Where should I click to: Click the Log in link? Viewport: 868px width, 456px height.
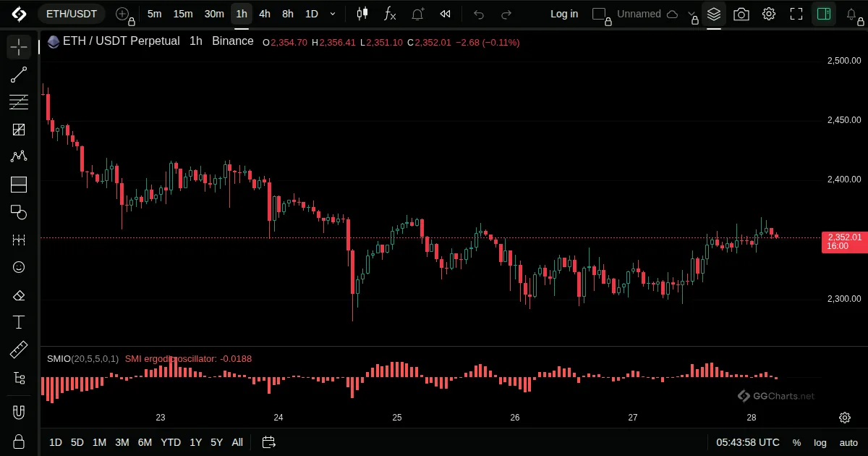[x=564, y=14]
